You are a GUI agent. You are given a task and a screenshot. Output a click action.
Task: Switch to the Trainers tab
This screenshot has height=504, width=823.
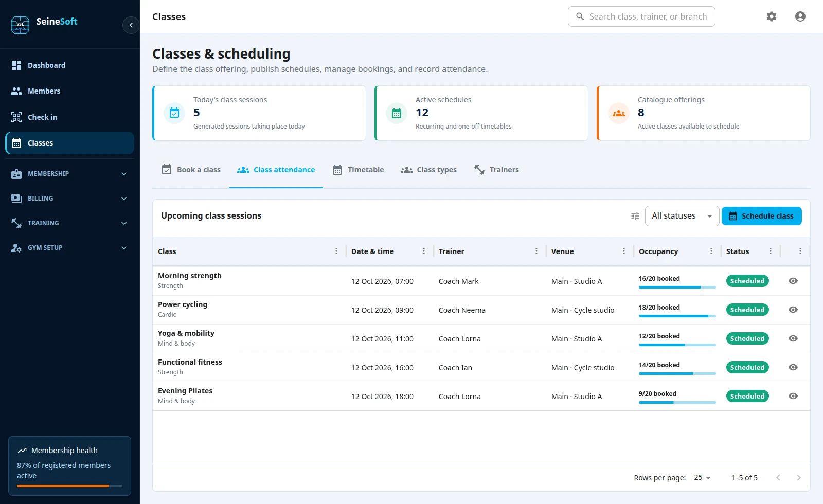(496, 170)
